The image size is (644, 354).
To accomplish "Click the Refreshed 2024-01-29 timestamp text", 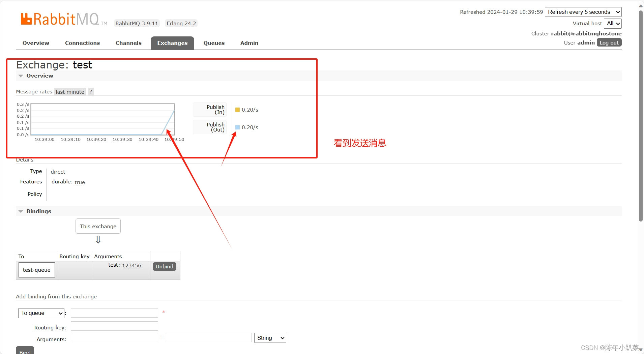I will click(501, 12).
